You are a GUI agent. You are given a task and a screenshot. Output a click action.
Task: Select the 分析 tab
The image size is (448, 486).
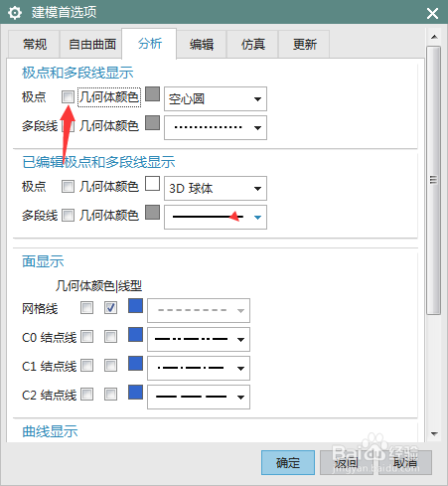click(x=149, y=44)
